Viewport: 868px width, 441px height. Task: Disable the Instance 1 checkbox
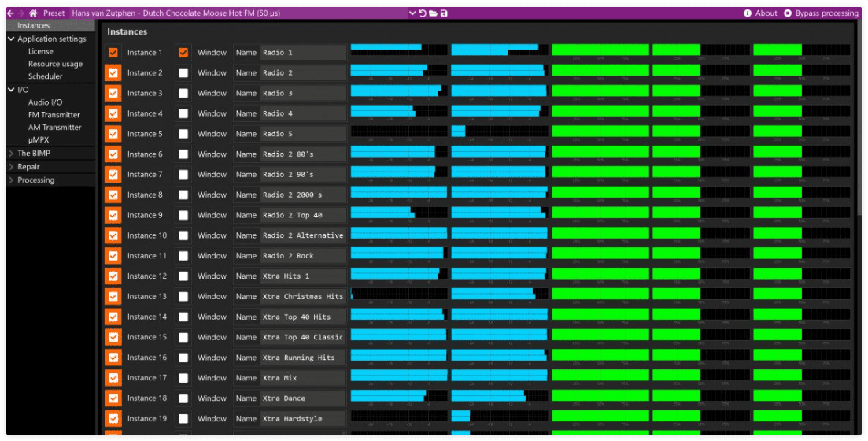tap(113, 53)
